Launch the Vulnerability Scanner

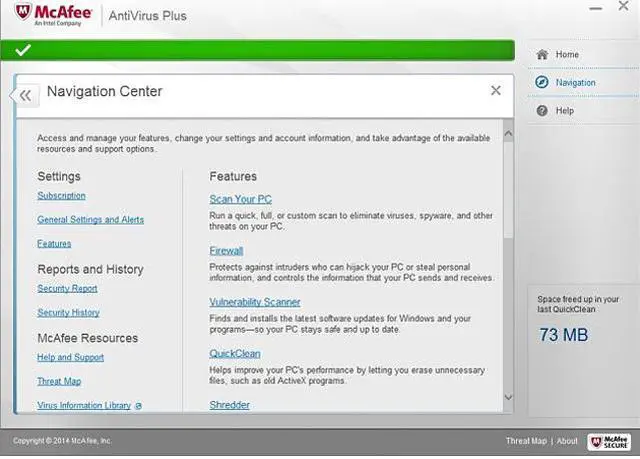coord(254,302)
